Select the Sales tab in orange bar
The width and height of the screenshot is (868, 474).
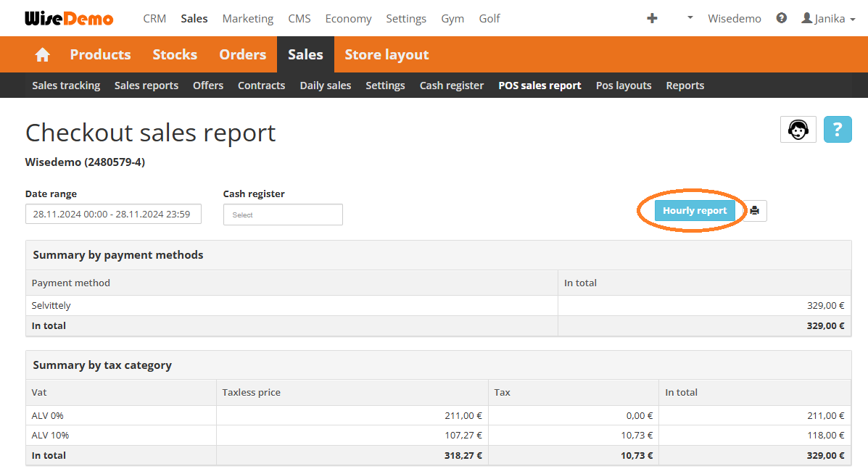305,55
